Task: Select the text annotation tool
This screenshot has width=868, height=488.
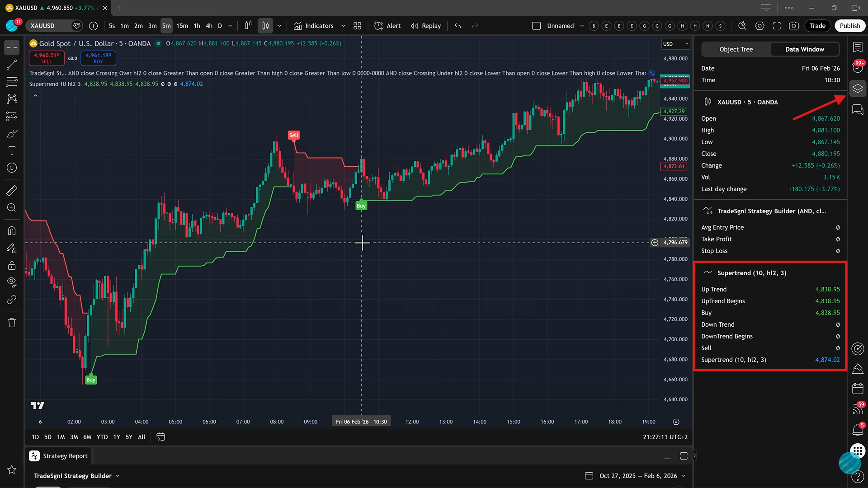Action: pos(11,150)
